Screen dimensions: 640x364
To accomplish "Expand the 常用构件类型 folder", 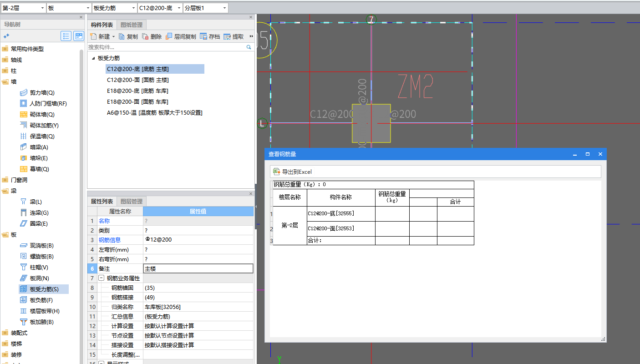I will pos(5,49).
